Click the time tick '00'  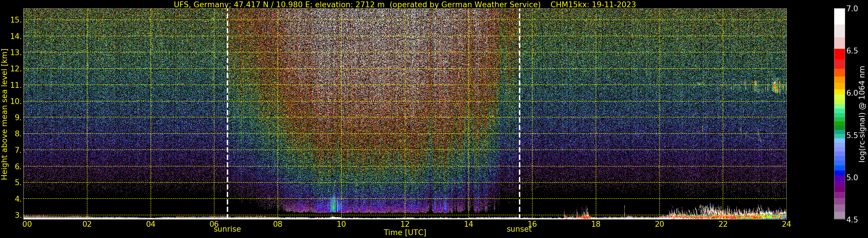coord(27,224)
